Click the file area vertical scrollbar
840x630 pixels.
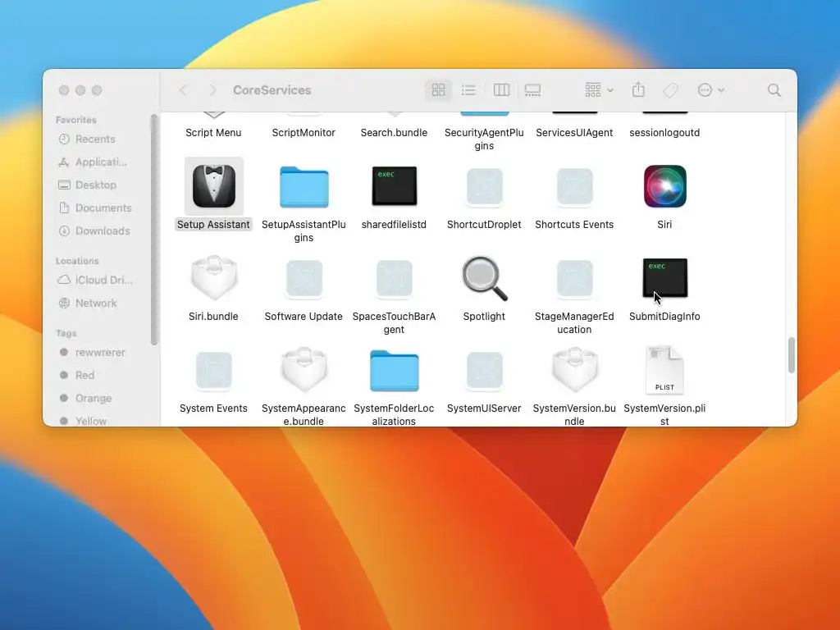(x=792, y=354)
